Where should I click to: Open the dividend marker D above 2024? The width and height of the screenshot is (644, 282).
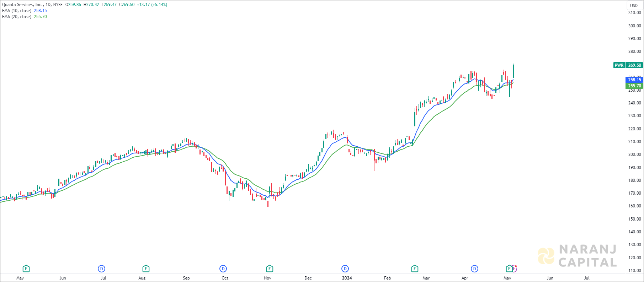tap(345, 269)
